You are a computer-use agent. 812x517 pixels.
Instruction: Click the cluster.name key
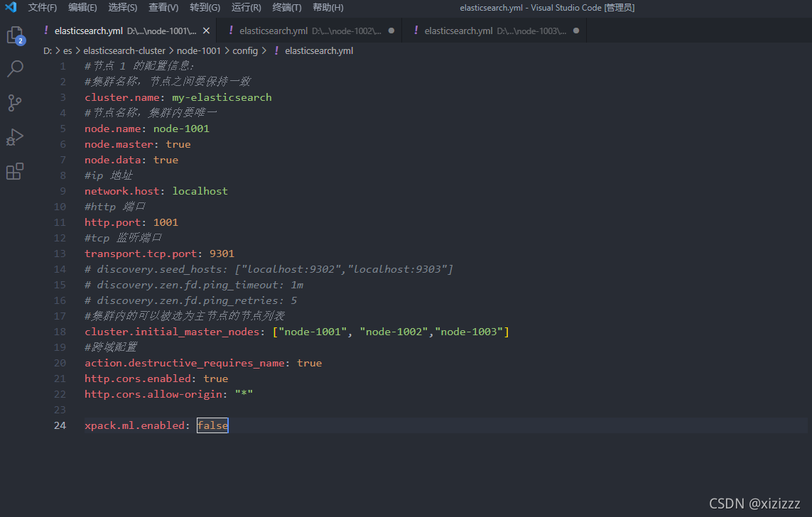click(122, 97)
